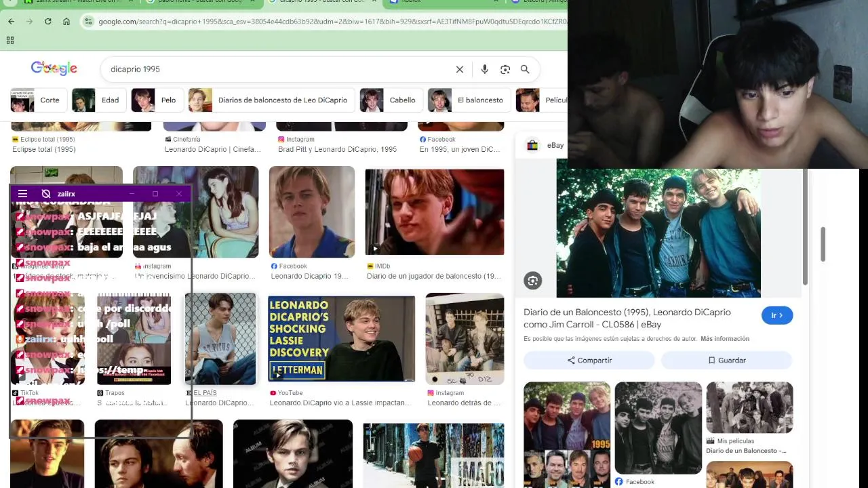Viewport: 868px width, 488px height.
Task: Click the zaiirx channel icon
Action: [x=46, y=194]
